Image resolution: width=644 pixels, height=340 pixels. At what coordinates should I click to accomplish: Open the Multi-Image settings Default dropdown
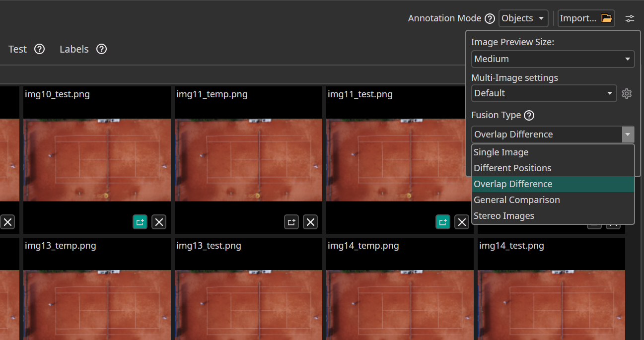point(544,93)
